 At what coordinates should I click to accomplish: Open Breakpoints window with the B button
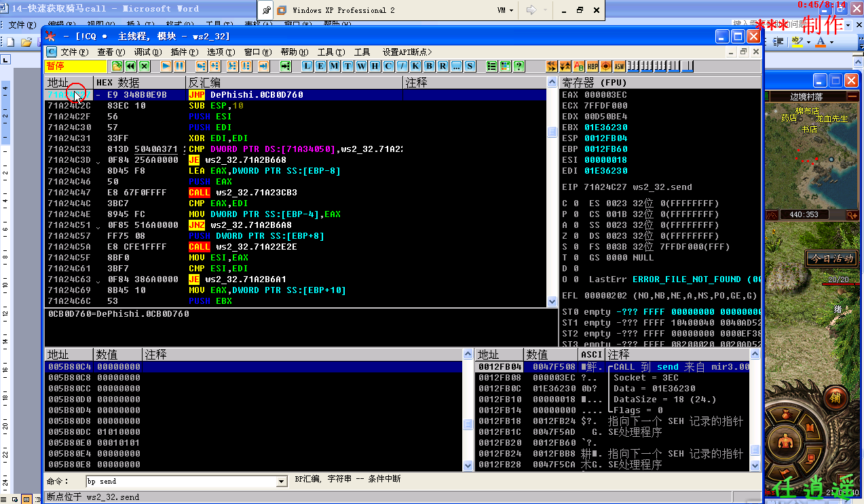coord(430,66)
